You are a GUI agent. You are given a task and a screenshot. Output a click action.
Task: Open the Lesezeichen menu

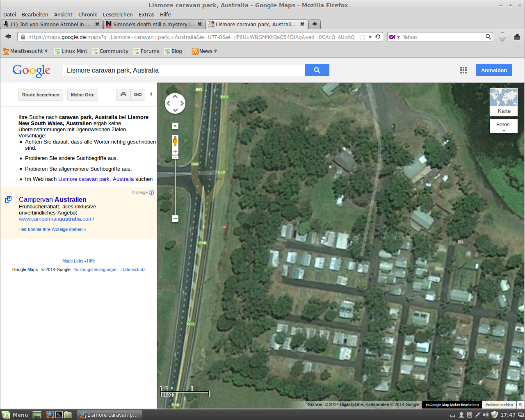pyautogui.click(x=118, y=14)
